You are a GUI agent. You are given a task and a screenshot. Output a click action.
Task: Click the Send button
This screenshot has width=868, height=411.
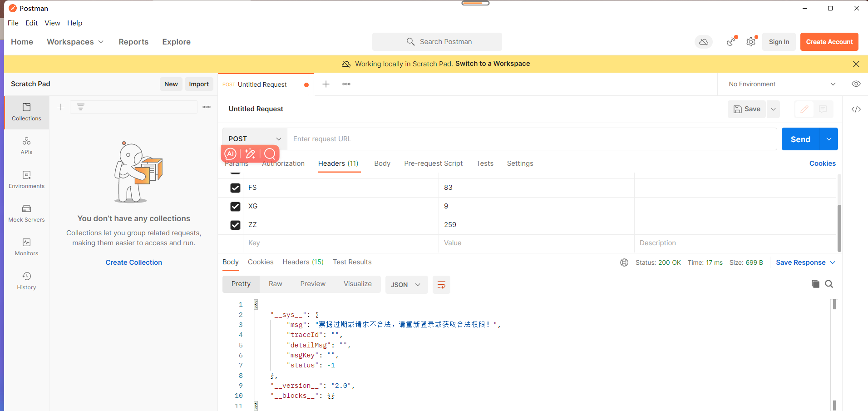[x=801, y=139]
